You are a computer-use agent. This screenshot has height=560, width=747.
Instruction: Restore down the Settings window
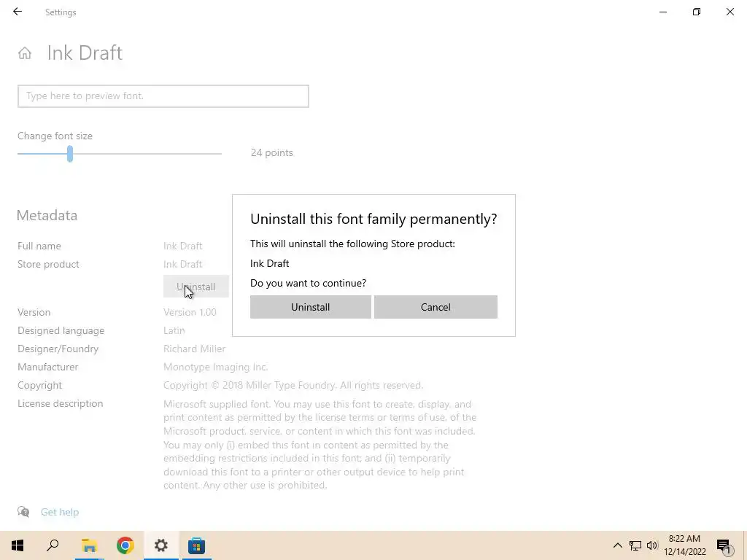coord(697,12)
